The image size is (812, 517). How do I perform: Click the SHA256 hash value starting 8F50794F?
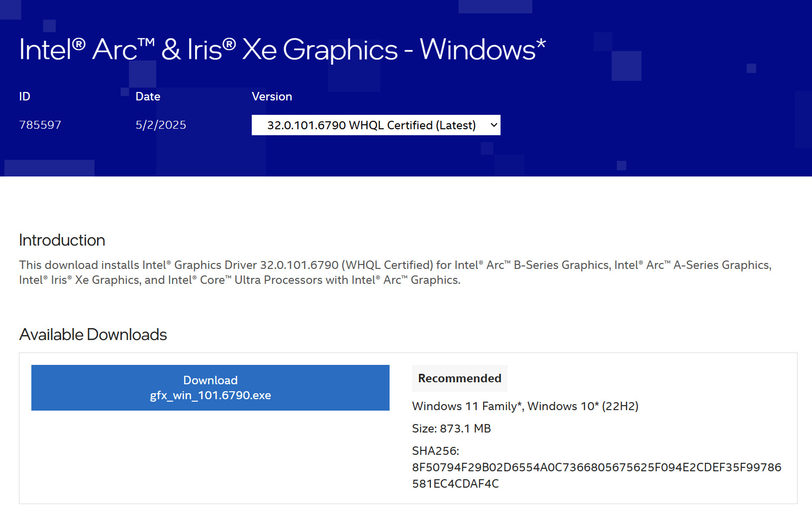coord(597,475)
